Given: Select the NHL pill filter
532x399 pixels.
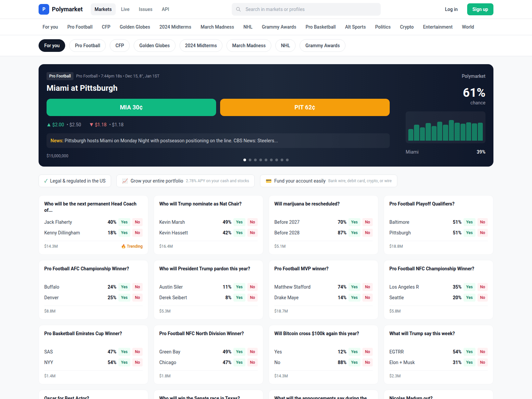Looking at the screenshot, I should pyautogui.click(x=285, y=46).
